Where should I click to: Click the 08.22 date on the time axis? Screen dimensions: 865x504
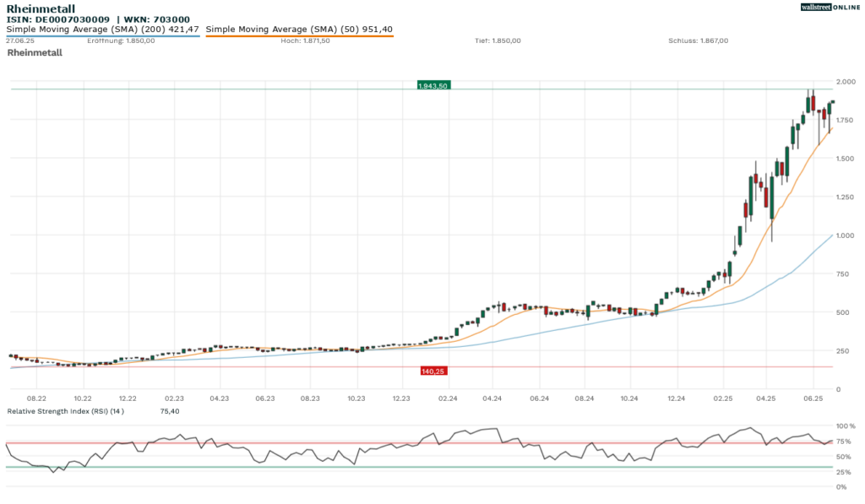pos(36,396)
